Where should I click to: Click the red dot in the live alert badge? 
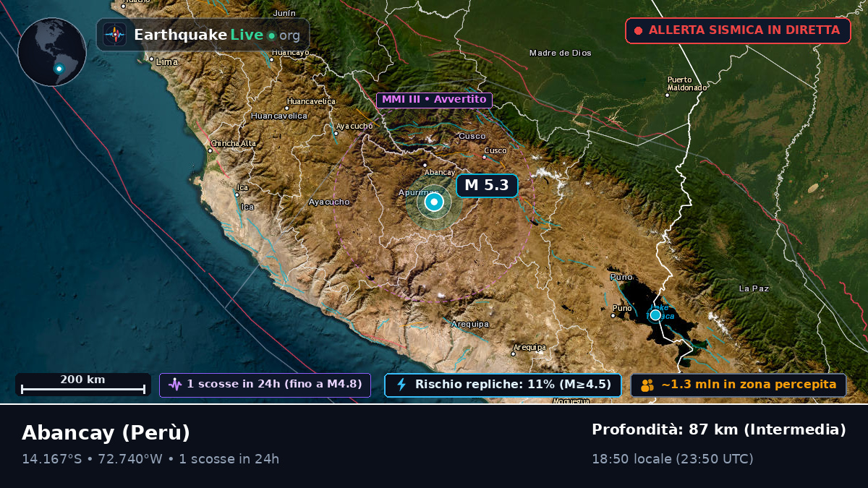[638, 31]
